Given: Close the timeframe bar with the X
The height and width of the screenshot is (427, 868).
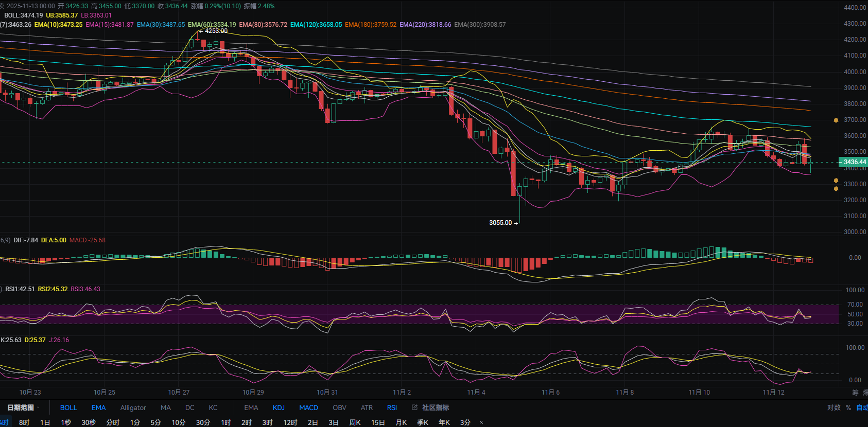Looking at the screenshot, I should [481, 422].
